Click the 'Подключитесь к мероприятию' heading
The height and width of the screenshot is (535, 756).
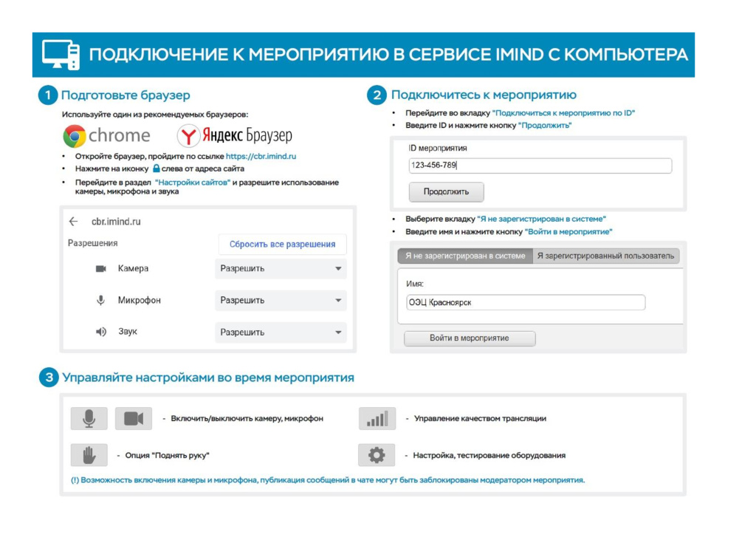484,95
